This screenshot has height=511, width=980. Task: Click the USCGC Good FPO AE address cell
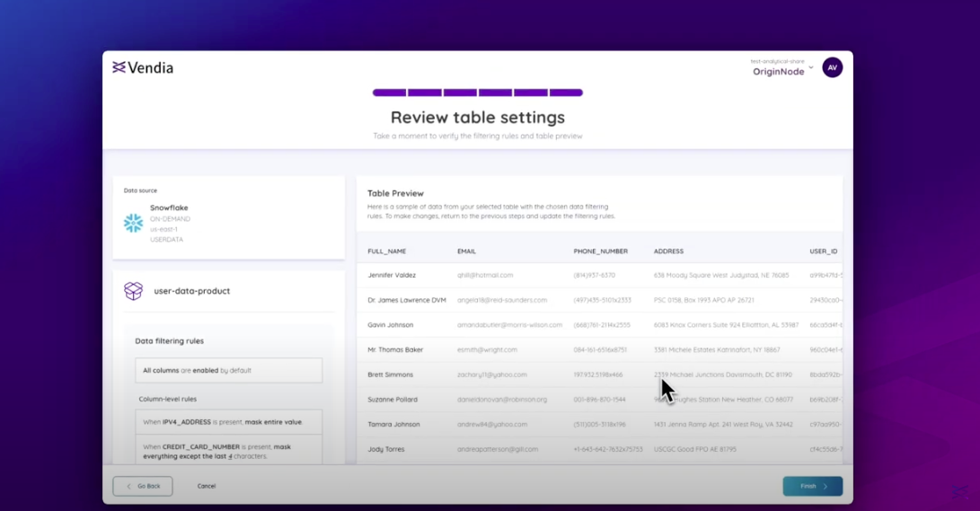(x=695, y=449)
